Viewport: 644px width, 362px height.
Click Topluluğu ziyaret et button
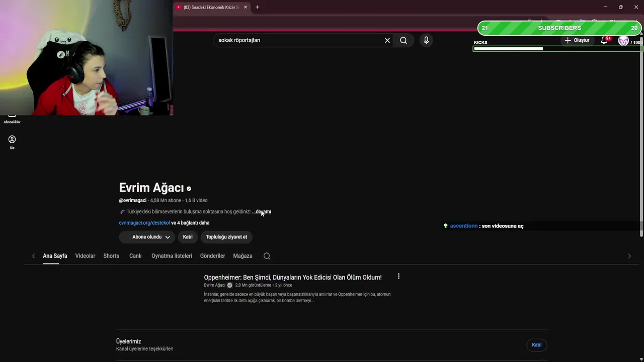tap(226, 237)
